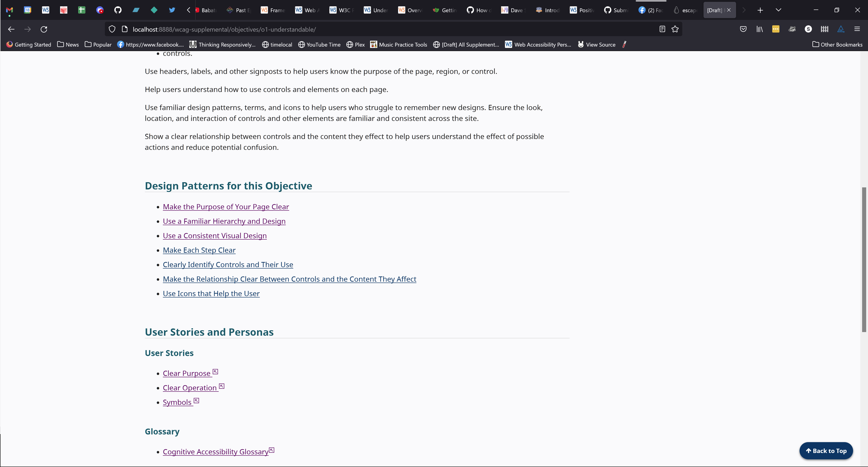The height and width of the screenshot is (467, 868).
Task: Toggle Reader View for this page
Action: 662,29
